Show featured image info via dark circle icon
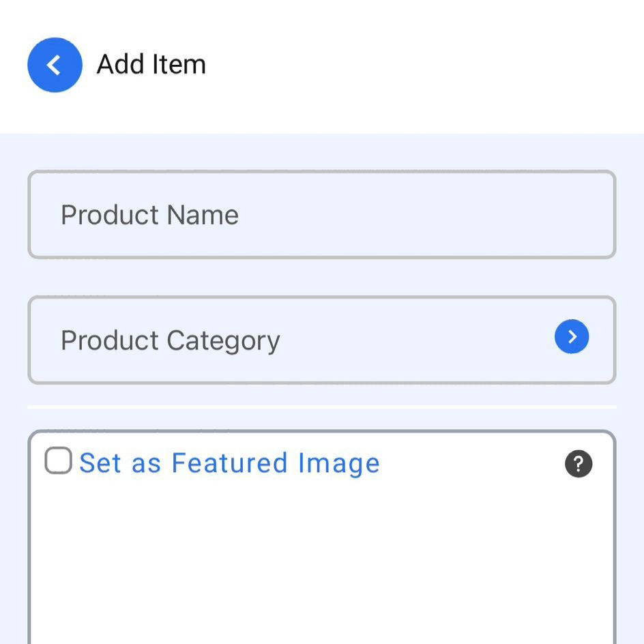 coord(579,464)
